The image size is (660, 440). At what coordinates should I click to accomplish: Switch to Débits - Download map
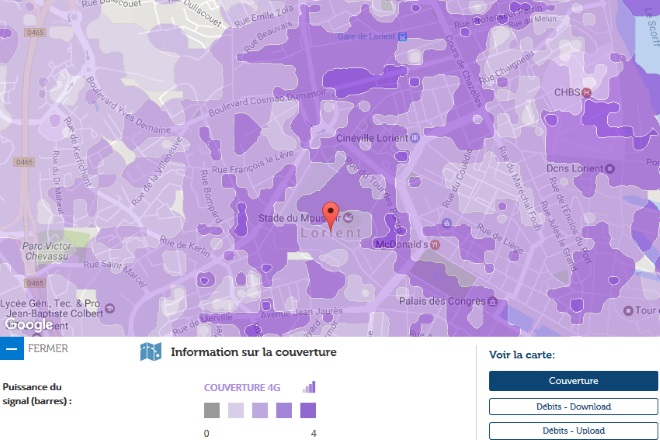pyautogui.click(x=573, y=407)
